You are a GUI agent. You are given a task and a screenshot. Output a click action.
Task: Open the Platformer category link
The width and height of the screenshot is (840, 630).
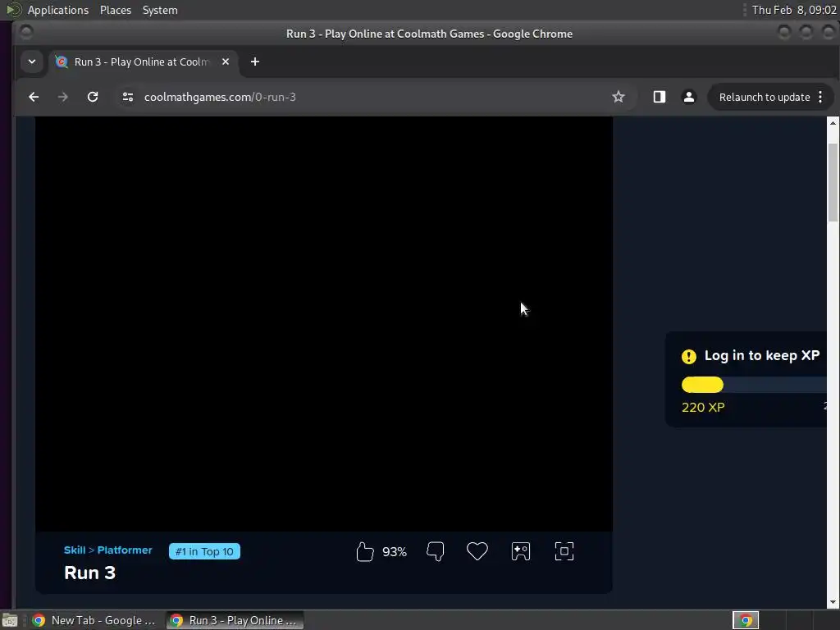[125, 550]
